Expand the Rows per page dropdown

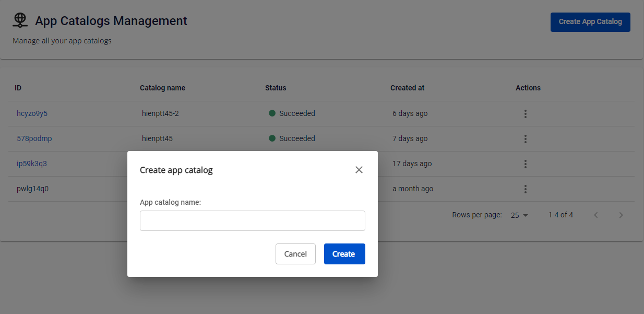519,215
